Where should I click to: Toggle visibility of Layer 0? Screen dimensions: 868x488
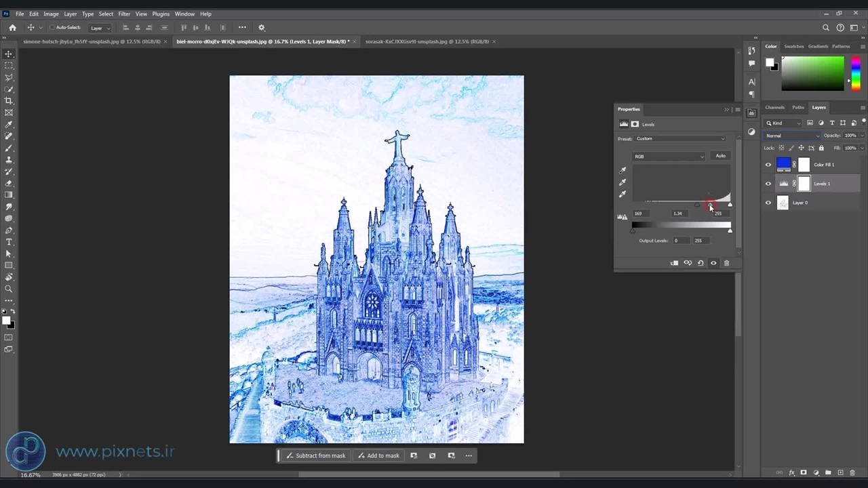(x=768, y=203)
